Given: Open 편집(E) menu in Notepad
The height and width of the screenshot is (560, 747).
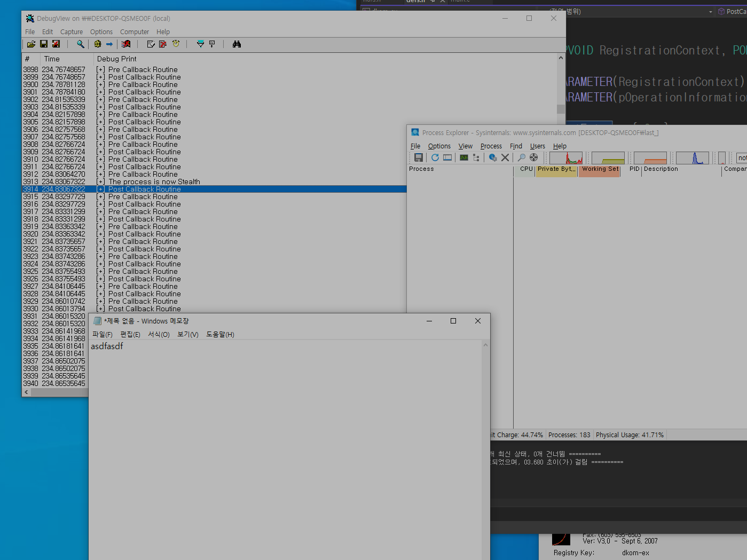Looking at the screenshot, I should pyautogui.click(x=130, y=335).
